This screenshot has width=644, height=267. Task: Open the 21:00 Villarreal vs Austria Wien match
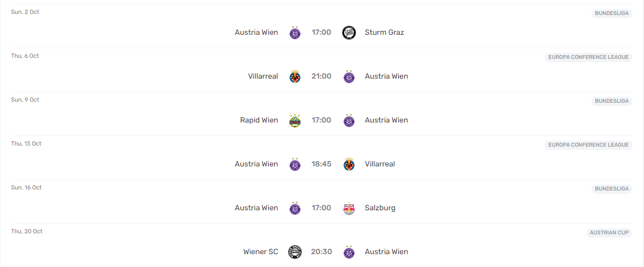coord(322,76)
